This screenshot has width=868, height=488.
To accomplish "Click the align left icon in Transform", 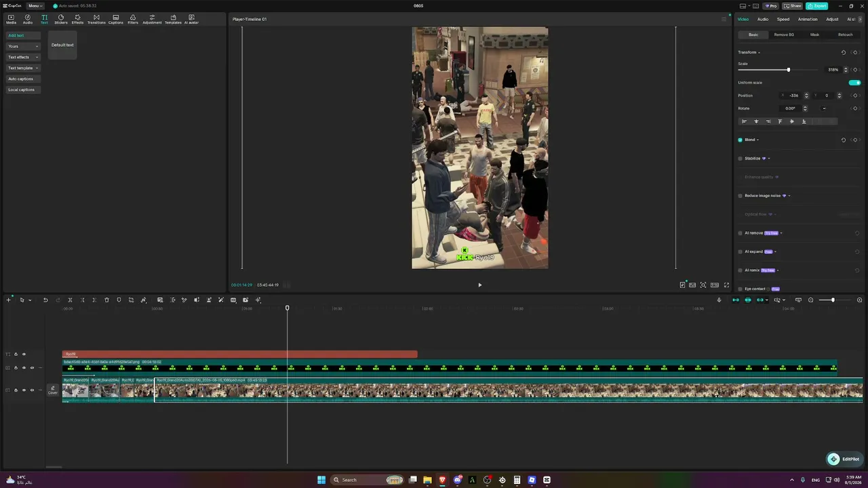I will click(x=744, y=121).
